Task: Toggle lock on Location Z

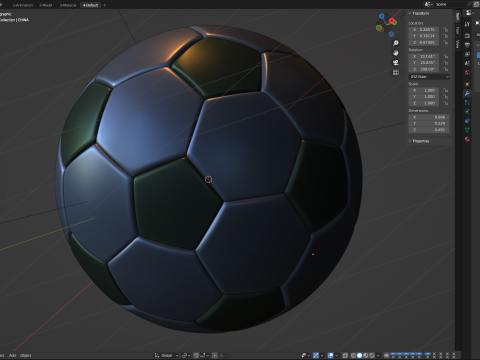Action: (x=446, y=42)
